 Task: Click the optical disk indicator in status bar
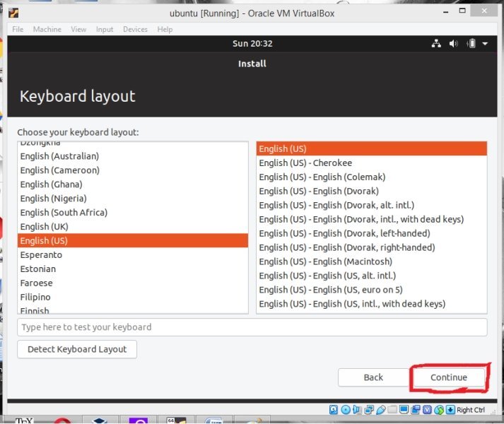(346, 410)
